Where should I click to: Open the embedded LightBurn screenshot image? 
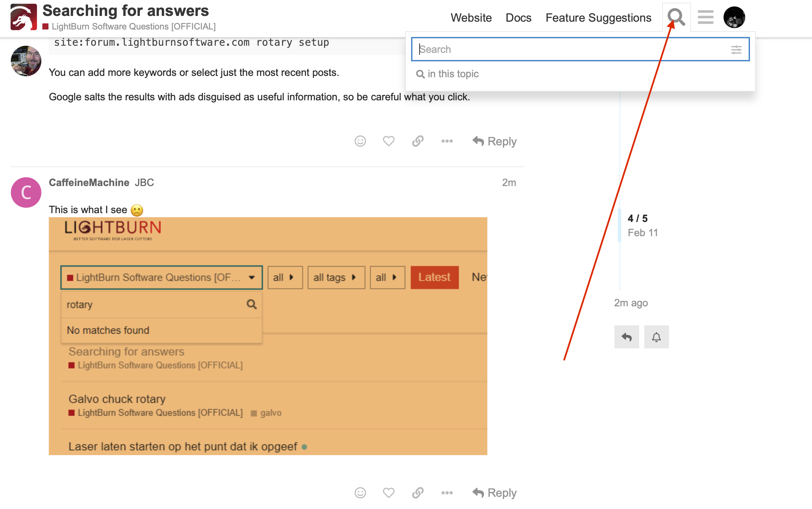coord(268,336)
